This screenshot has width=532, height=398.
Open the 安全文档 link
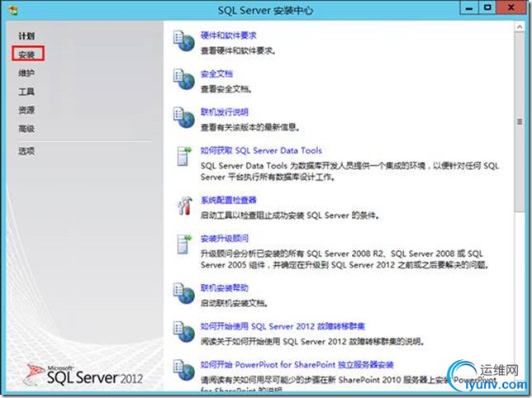pyautogui.click(x=216, y=73)
